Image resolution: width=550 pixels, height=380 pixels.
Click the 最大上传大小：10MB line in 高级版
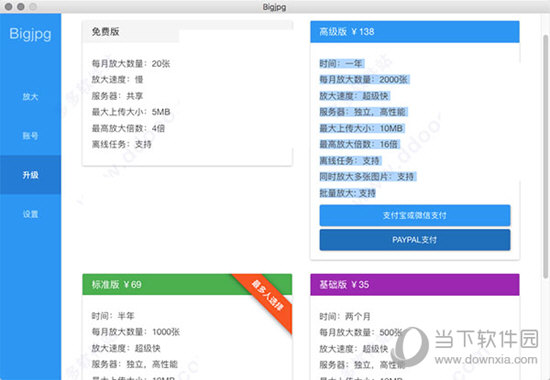click(x=361, y=128)
